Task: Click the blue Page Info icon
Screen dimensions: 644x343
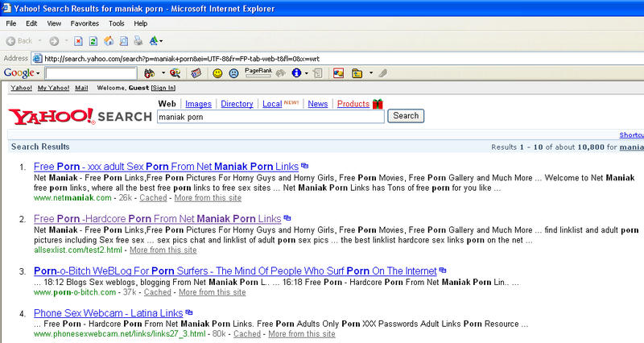Action: click(295, 73)
